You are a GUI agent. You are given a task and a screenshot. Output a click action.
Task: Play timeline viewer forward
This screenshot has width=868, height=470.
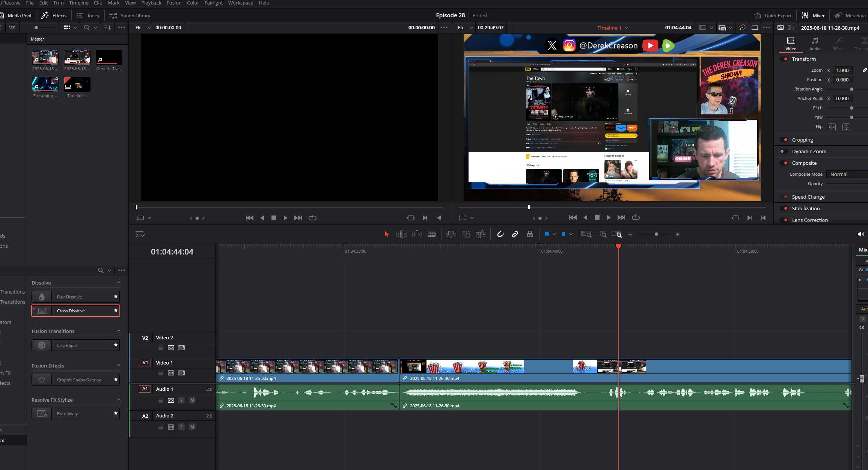tap(609, 218)
